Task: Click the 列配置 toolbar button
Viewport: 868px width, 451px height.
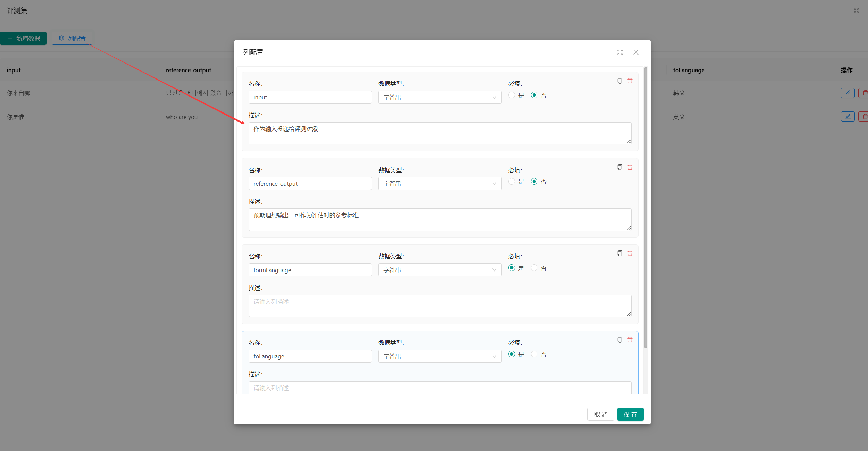Action: [72, 38]
